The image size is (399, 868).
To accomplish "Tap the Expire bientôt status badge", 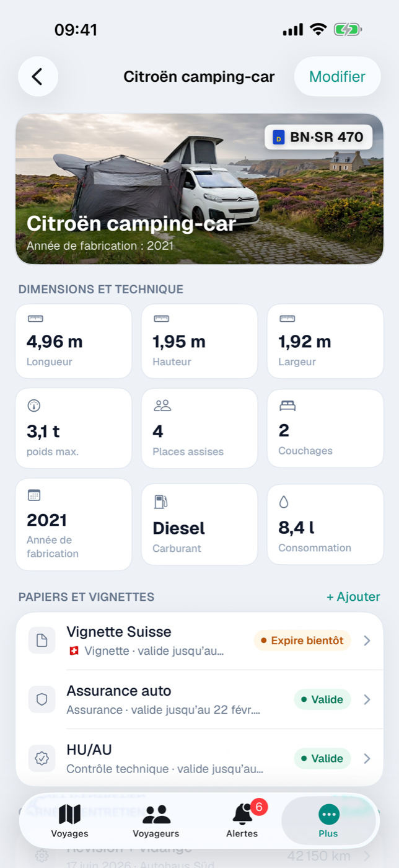I will tap(302, 640).
